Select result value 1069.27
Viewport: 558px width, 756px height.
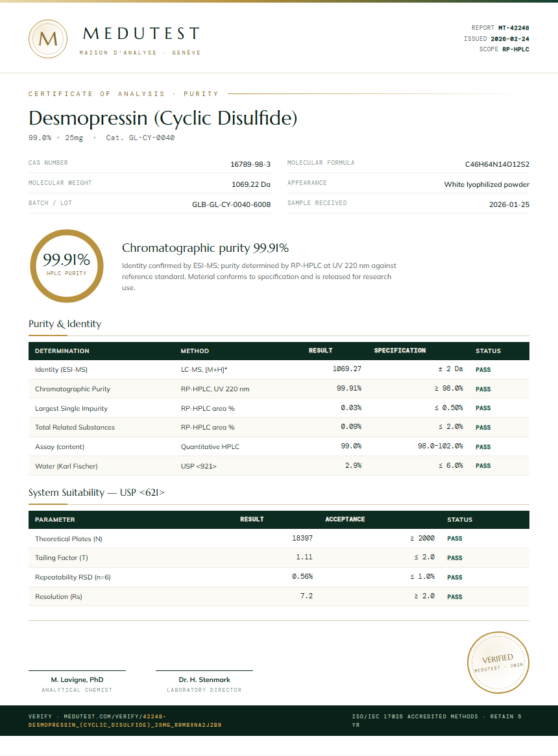[x=346, y=369]
